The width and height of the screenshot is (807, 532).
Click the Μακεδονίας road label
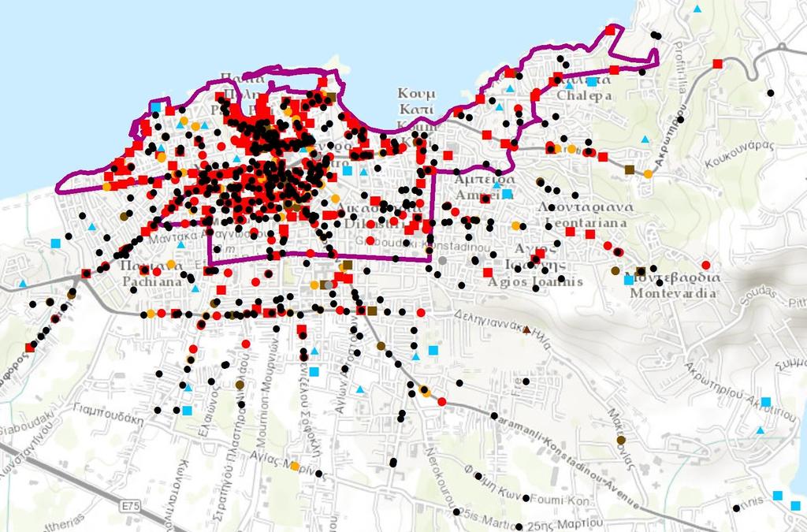pos(619,439)
